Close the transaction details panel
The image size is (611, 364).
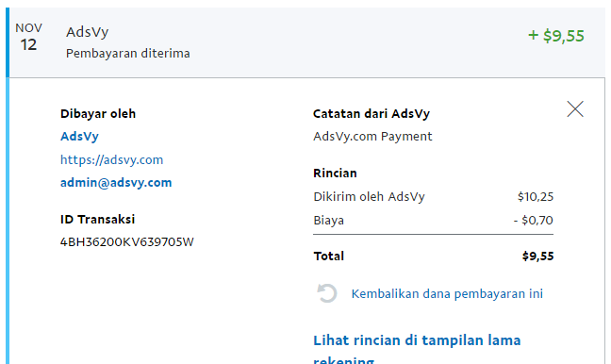[x=575, y=109]
